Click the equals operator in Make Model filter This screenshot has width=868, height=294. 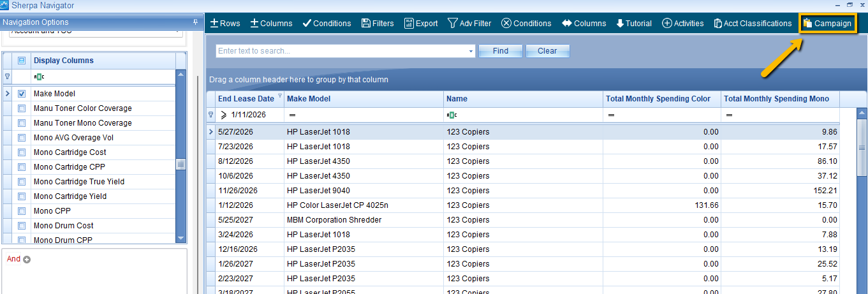coord(292,115)
